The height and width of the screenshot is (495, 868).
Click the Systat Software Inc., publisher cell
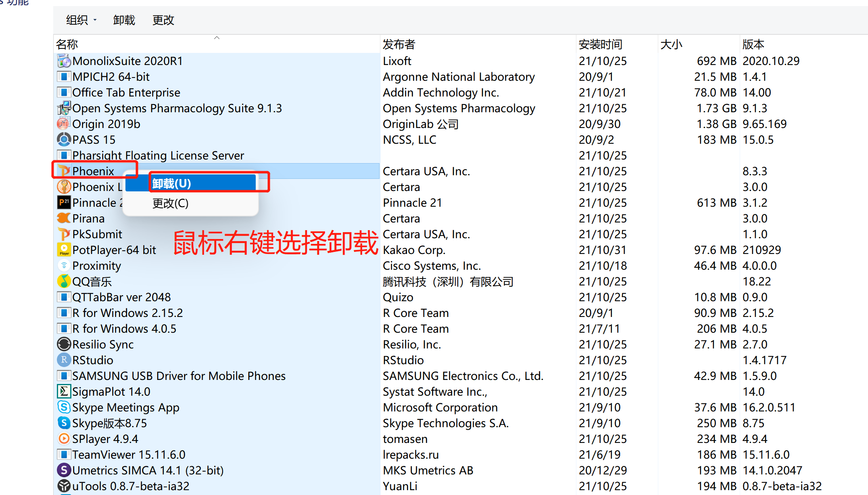point(435,392)
